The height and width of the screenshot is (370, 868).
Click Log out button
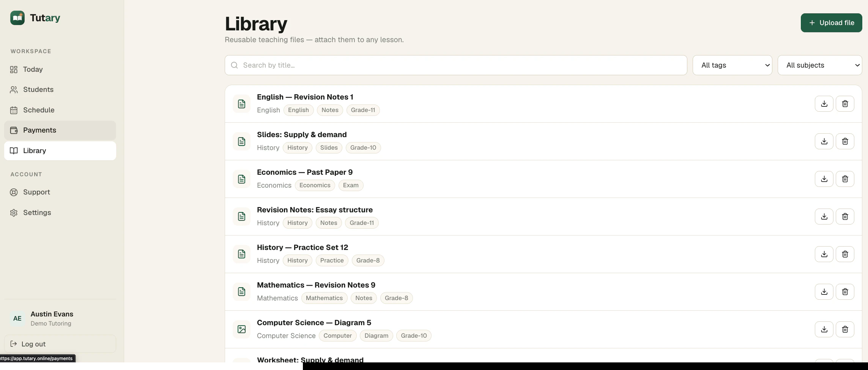60,344
